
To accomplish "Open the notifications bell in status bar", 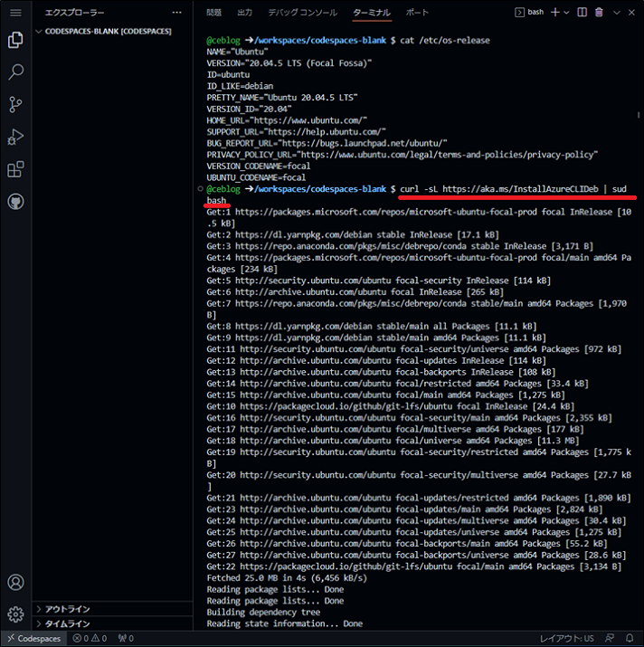I will coord(630,638).
